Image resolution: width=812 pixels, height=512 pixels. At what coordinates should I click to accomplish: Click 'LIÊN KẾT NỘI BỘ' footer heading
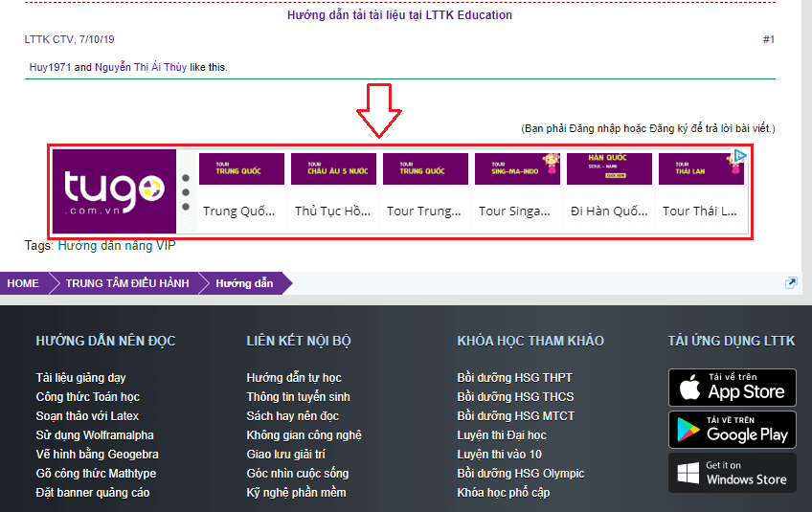coord(299,341)
